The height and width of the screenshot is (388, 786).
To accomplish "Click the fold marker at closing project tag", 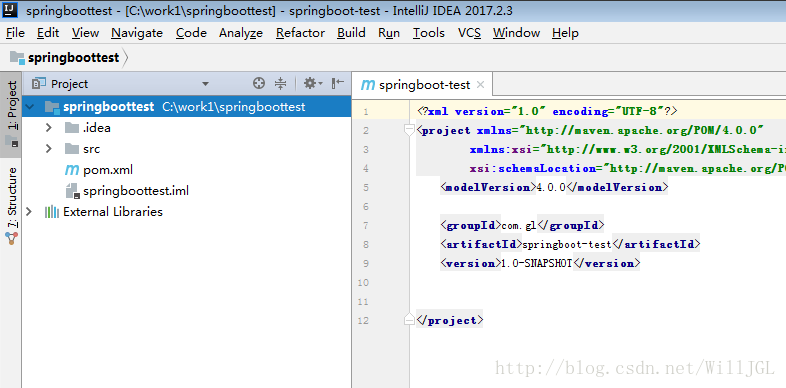I will tap(409, 320).
